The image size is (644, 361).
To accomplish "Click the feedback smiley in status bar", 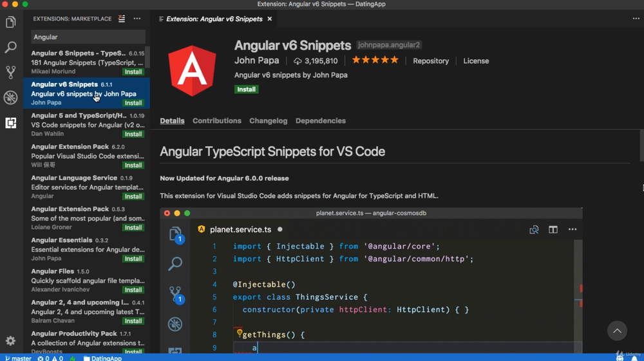I will pos(620,358).
